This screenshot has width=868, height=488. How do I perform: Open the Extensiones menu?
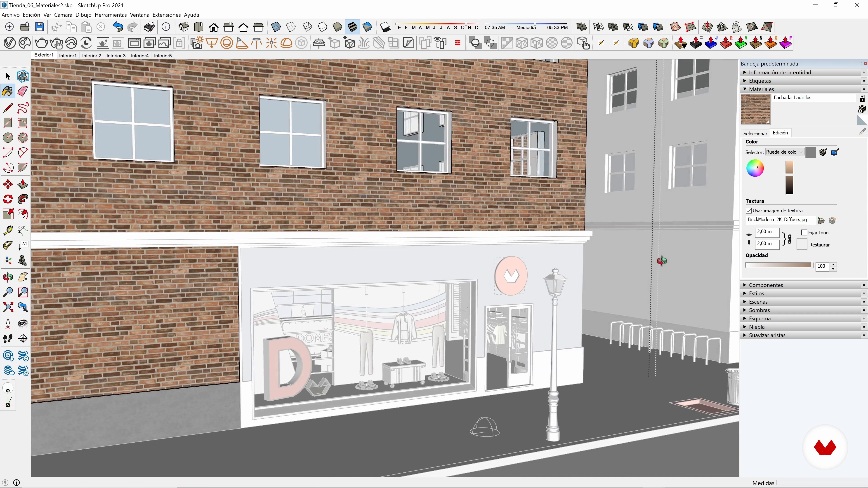(166, 15)
